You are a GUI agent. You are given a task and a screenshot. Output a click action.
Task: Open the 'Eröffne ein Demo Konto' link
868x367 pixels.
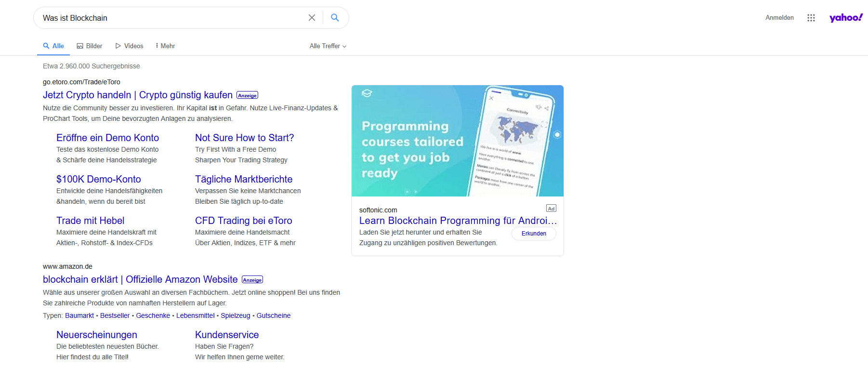[107, 138]
